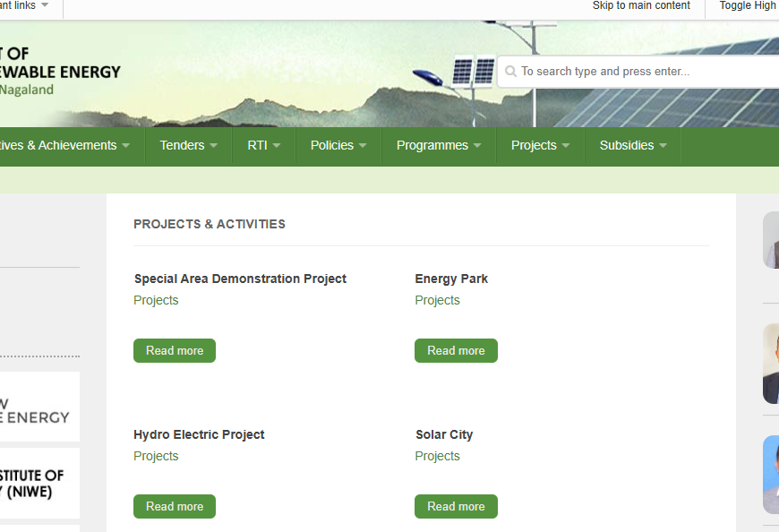
Task: Read more about Solar City
Action: [456, 507]
